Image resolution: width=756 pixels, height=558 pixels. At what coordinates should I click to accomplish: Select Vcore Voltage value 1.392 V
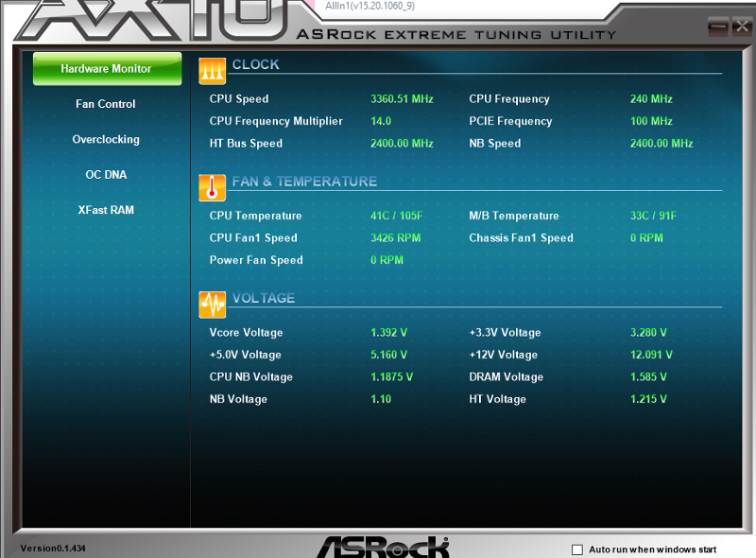point(388,333)
